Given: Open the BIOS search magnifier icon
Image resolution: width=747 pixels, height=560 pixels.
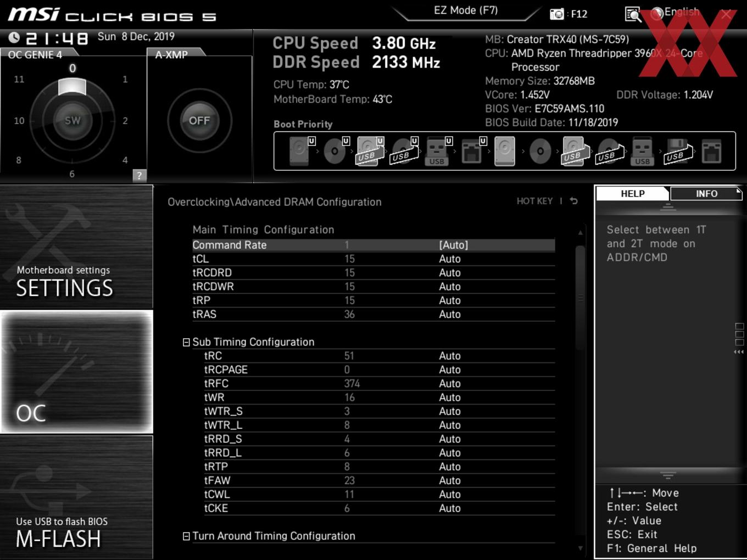Looking at the screenshot, I should [x=633, y=14].
